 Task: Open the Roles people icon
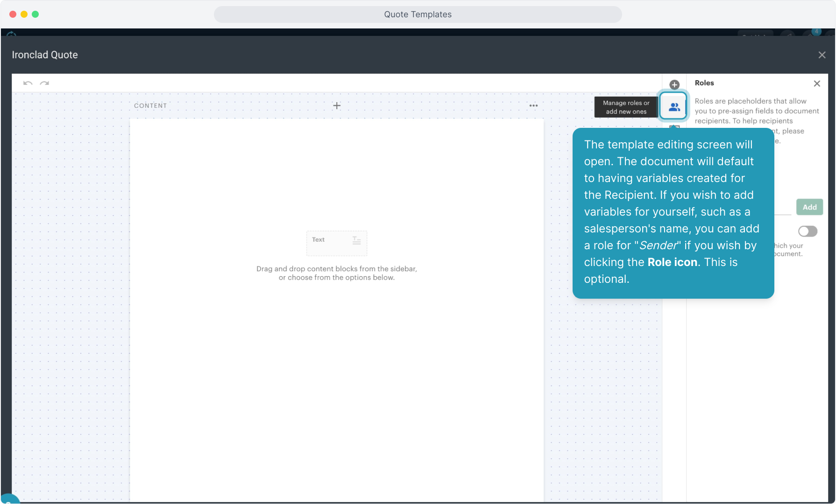coord(673,107)
